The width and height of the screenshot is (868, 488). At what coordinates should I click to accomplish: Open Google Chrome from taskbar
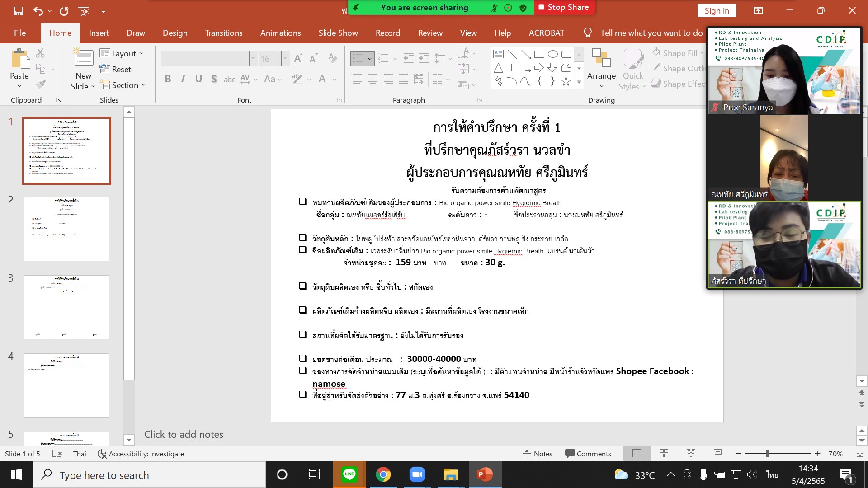pos(383,474)
